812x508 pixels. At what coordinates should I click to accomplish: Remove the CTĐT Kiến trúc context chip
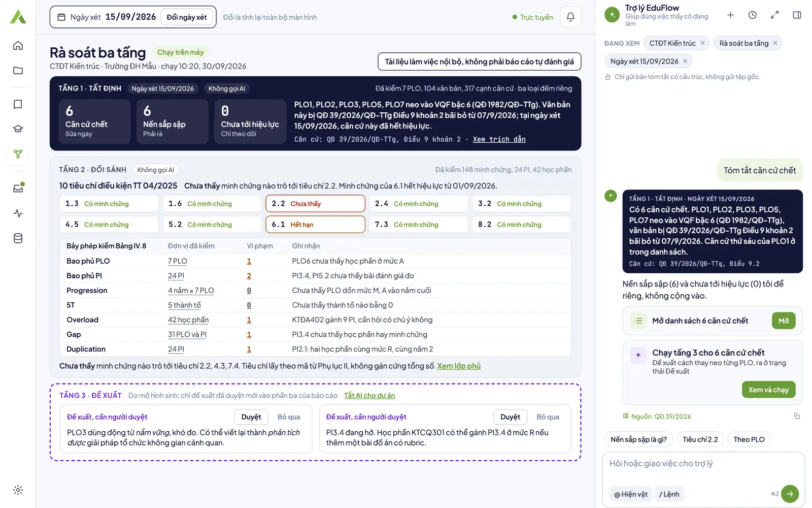coord(702,43)
